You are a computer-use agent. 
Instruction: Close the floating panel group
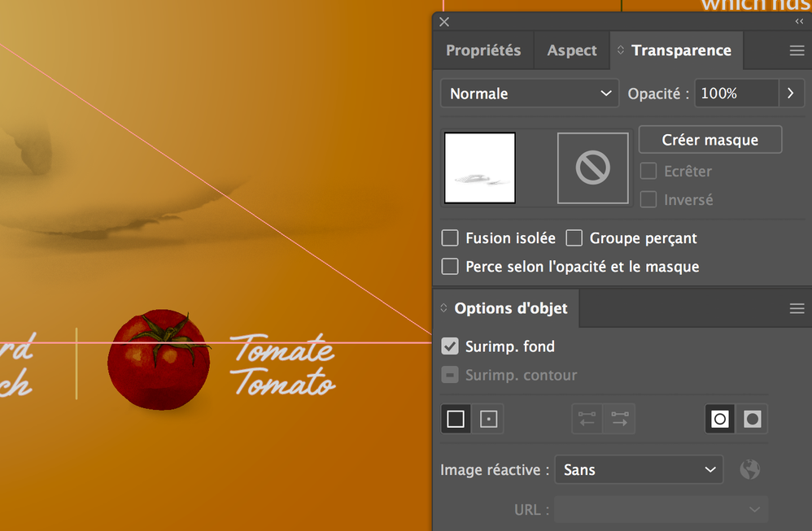tap(444, 22)
